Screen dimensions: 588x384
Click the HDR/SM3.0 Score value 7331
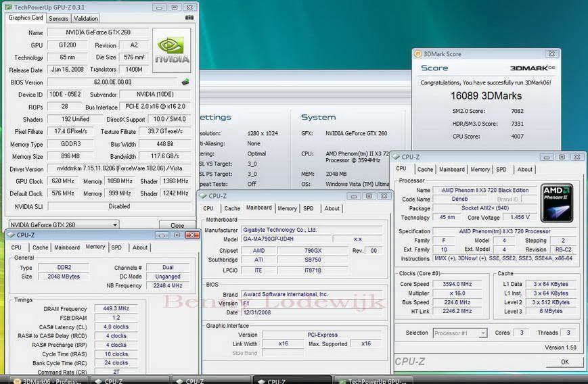click(517, 124)
